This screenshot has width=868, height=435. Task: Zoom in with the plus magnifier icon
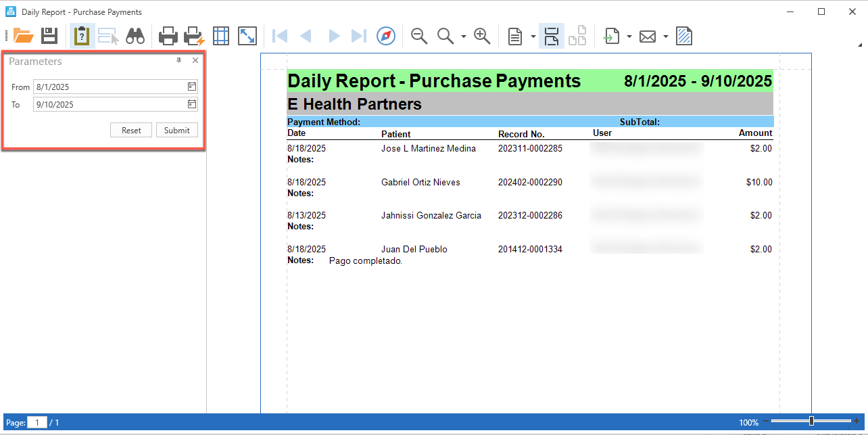[482, 36]
